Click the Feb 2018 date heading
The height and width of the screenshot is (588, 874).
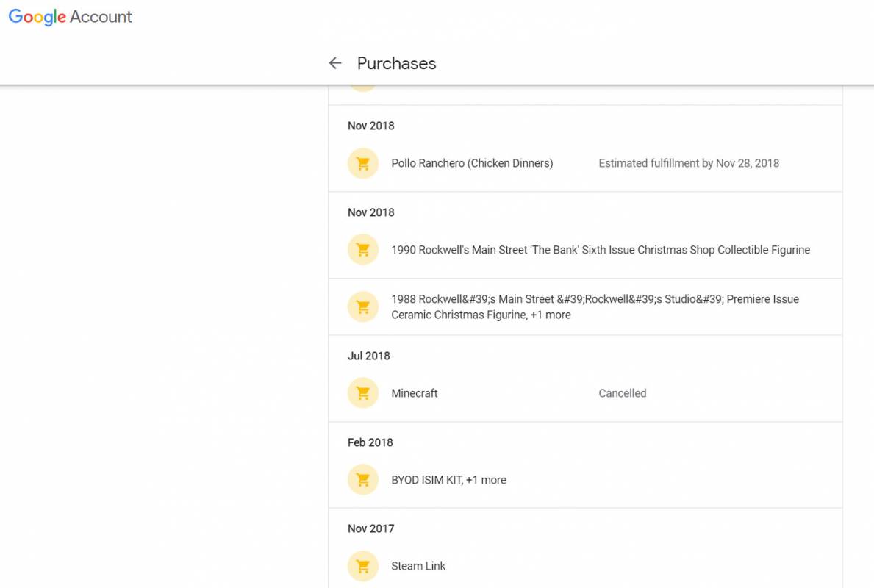[370, 442]
